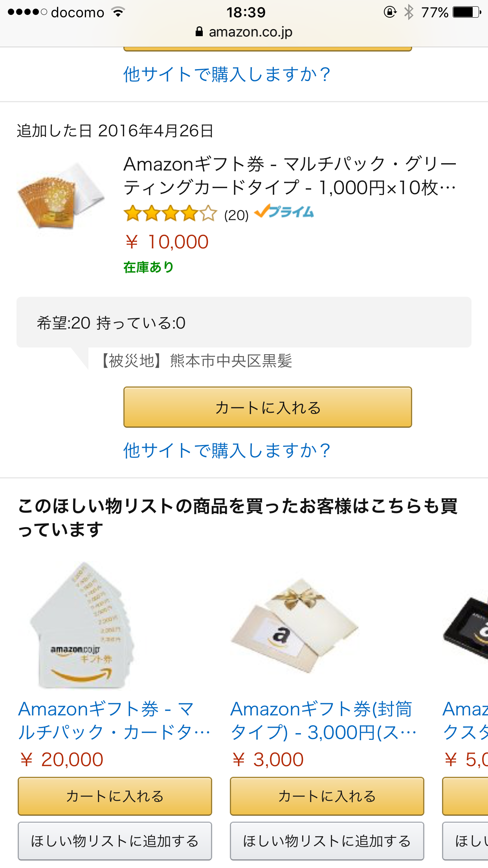488x868 pixels.
Task: Open the envelope-type gift card image
Action: tap(295, 625)
